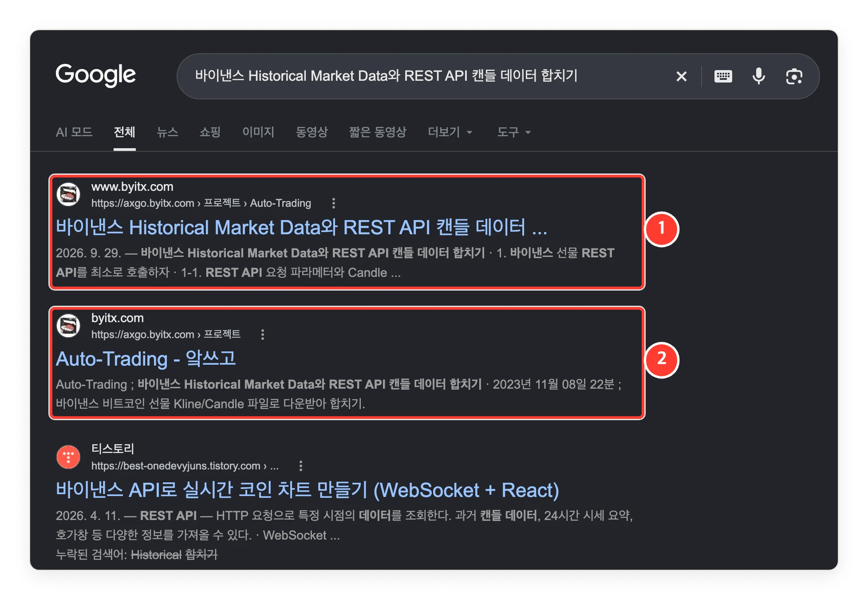This screenshot has height=599, width=868.
Task: Click the byitx.com result favicon
Action: click(68, 326)
